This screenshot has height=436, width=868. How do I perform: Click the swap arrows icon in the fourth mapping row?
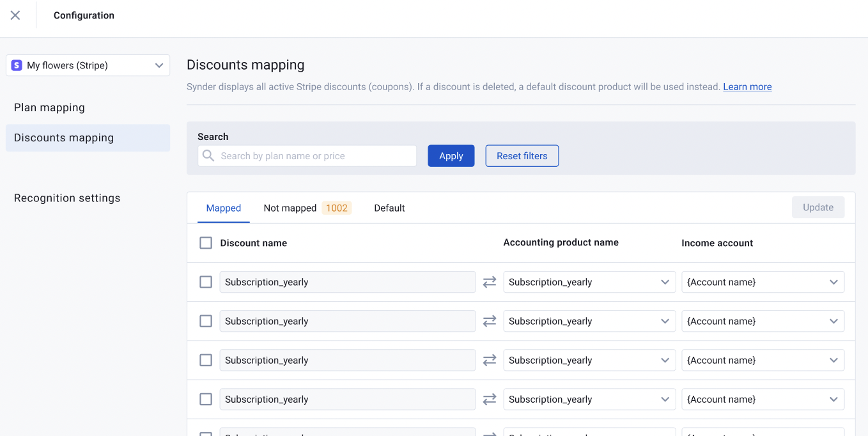(x=490, y=399)
